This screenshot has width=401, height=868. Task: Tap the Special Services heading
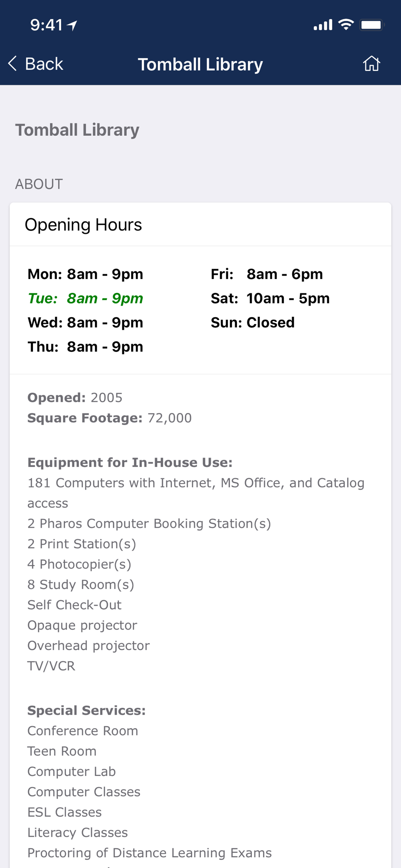pyautogui.click(x=86, y=710)
